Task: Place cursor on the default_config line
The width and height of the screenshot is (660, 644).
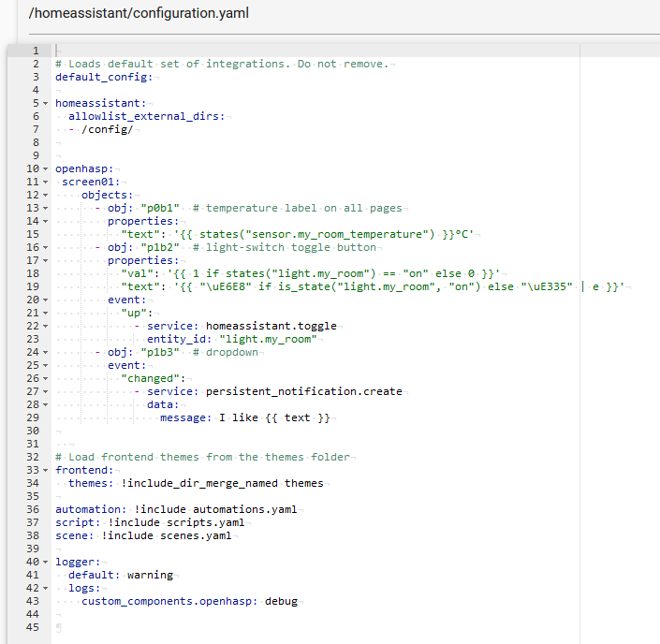Action: tap(103, 77)
